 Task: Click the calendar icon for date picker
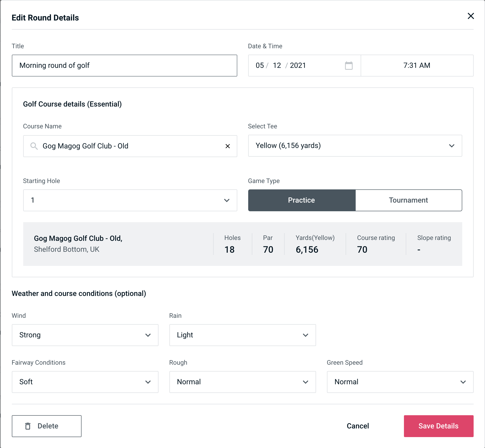[x=349, y=65]
